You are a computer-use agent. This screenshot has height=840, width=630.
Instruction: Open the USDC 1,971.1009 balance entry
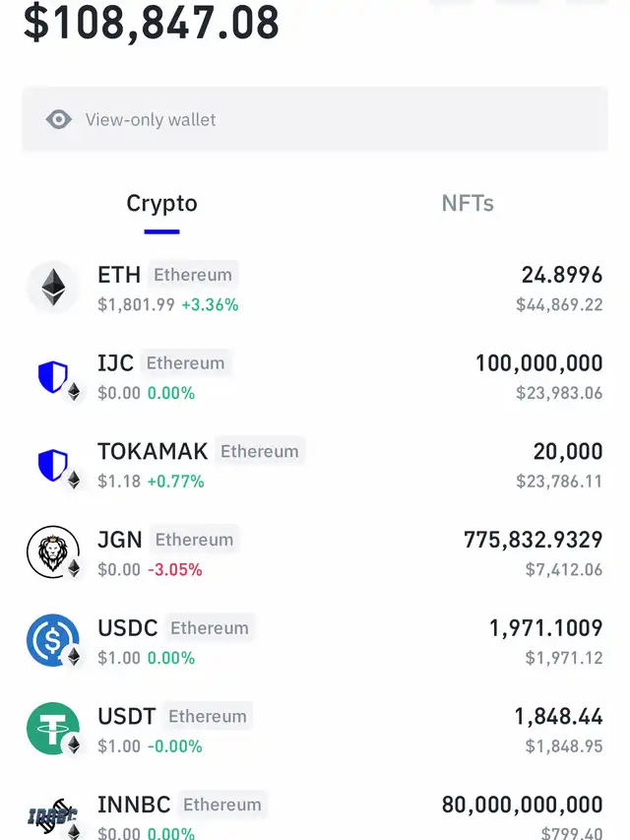[x=546, y=628]
